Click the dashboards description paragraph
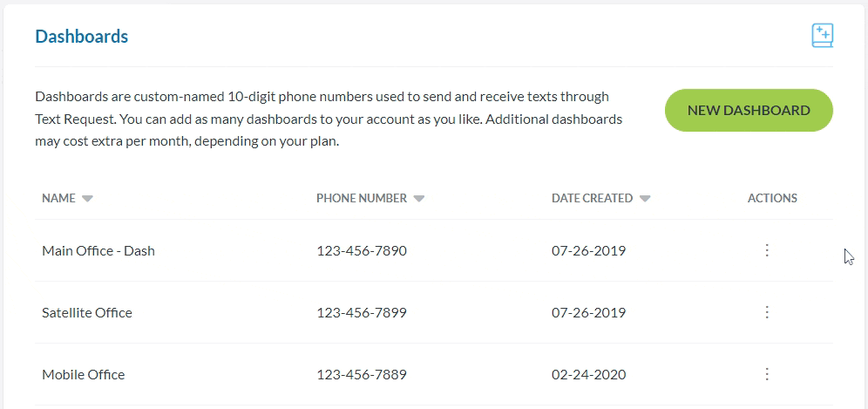 pos(329,119)
